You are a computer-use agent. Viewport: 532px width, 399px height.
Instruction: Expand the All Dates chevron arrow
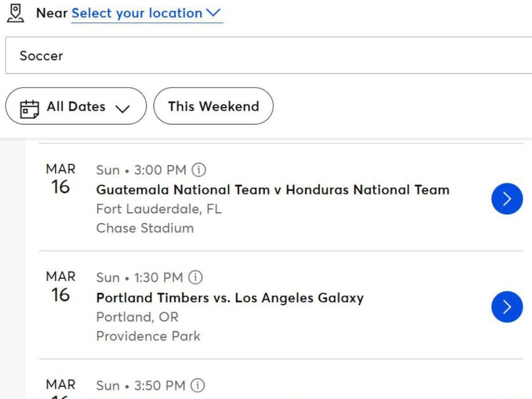(x=124, y=107)
